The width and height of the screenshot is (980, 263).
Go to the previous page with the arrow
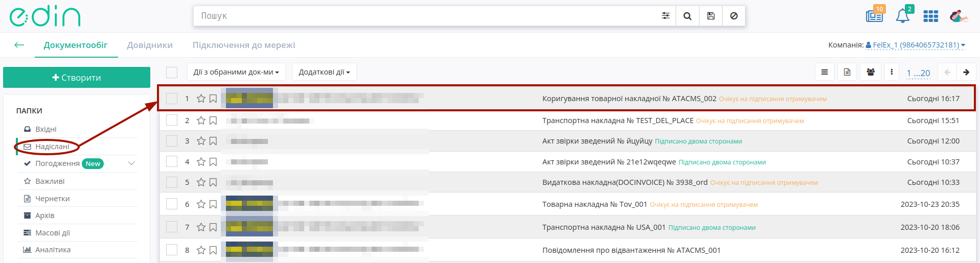point(947,72)
